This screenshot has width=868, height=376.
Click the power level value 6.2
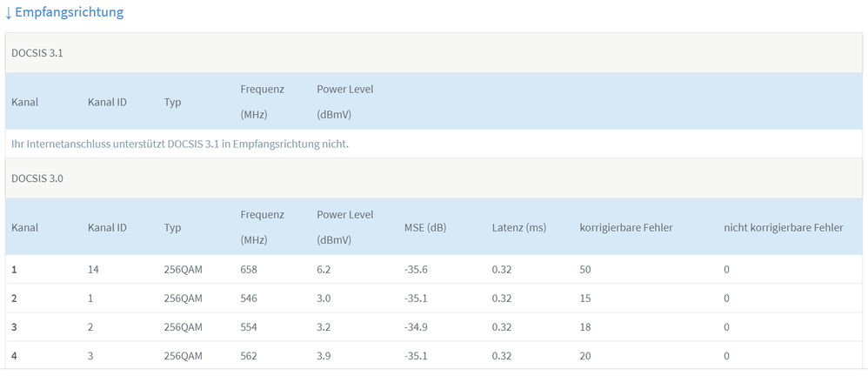(x=324, y=270)
